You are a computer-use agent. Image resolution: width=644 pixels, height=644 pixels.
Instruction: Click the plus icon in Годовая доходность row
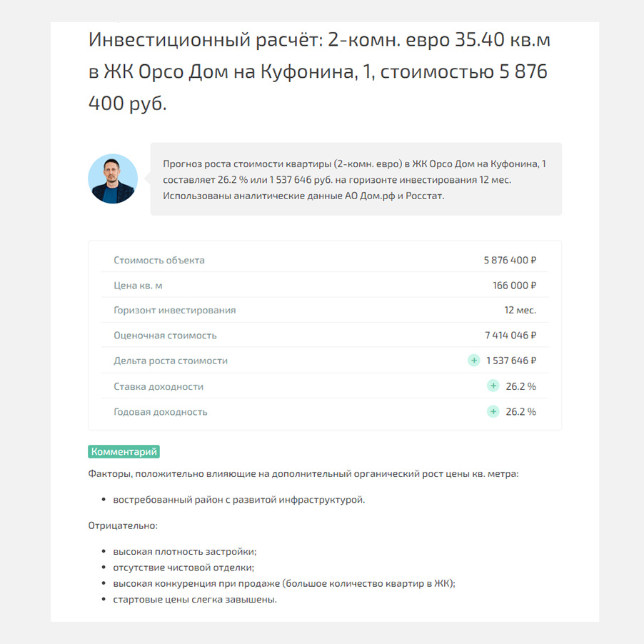(493, 411)
